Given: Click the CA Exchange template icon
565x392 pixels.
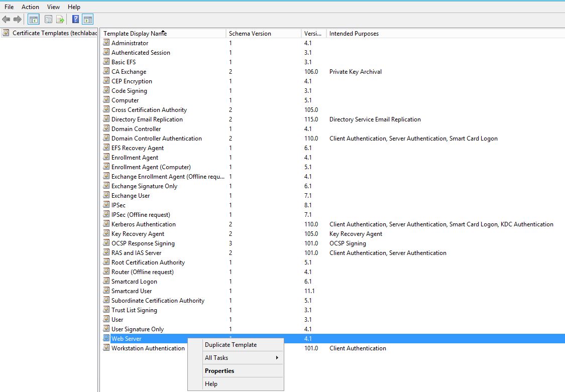Looking at the screenshot, I should 106,71.
